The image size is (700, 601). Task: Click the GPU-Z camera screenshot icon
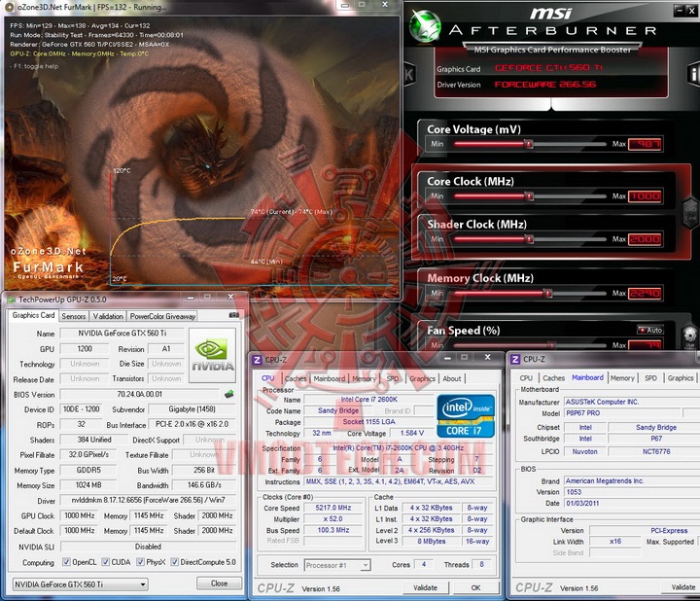click(x=233, y=315)
